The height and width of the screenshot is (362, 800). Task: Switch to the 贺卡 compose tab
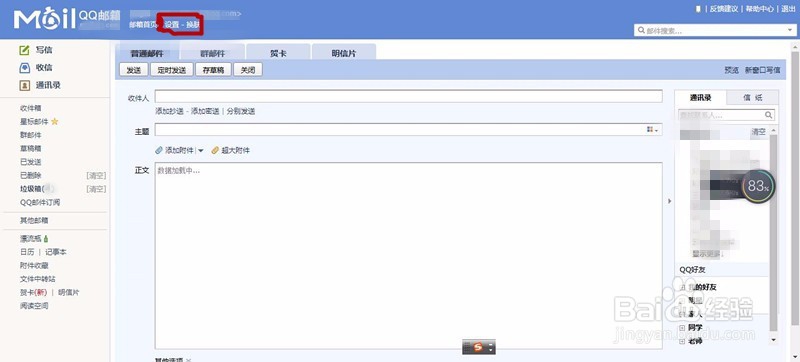278,53
